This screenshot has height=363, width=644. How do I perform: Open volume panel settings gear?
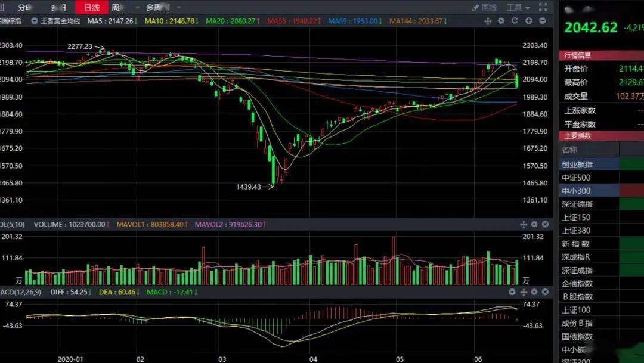pyautogui.click(x=534, y=224)
